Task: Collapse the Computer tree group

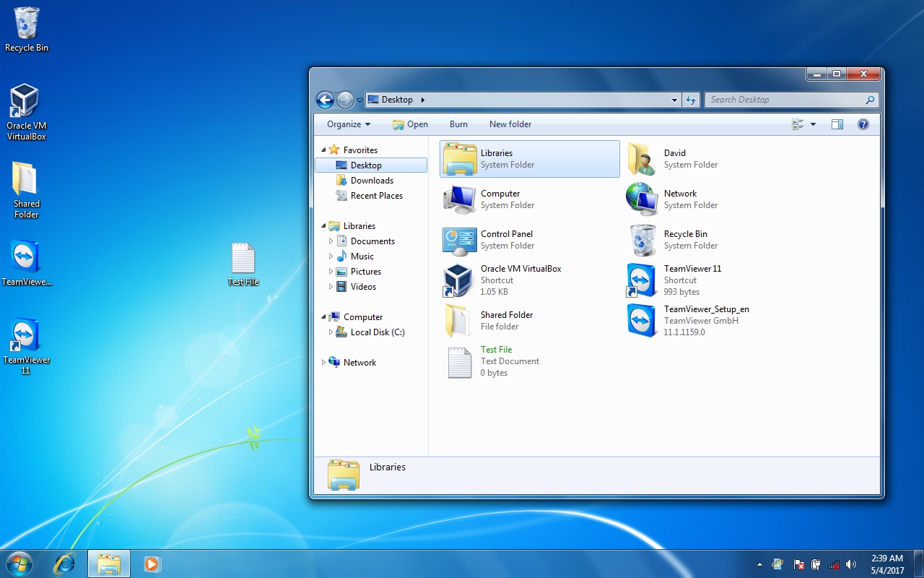Action: pyautogui.click(x=323, y=316)
